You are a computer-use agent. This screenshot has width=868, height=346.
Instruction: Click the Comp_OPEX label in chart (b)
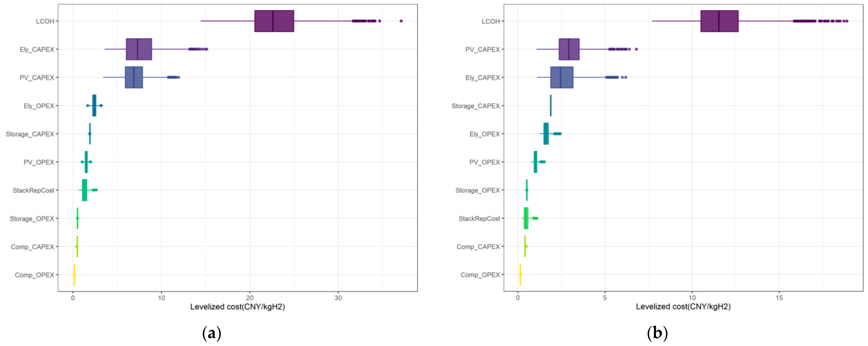480,275
